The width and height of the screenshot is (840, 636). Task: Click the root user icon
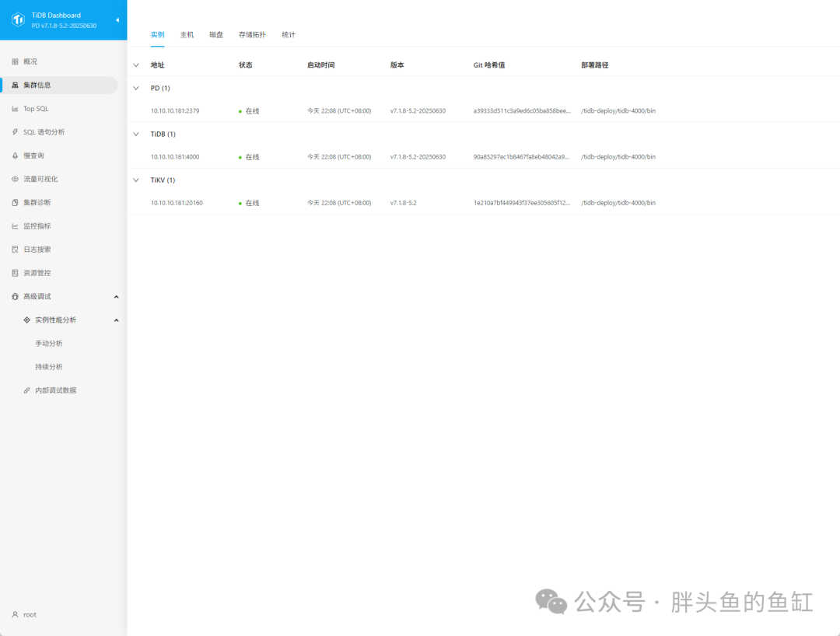[x=15, y=614]
